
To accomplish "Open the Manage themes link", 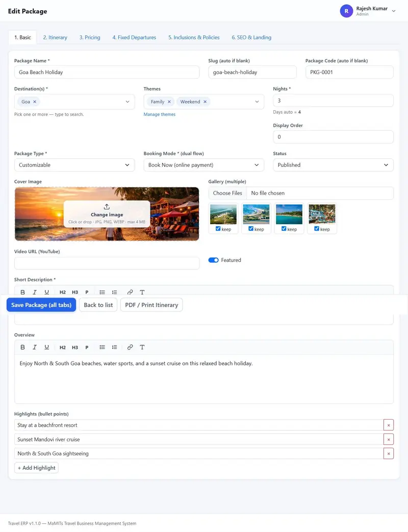I will 160,114.
